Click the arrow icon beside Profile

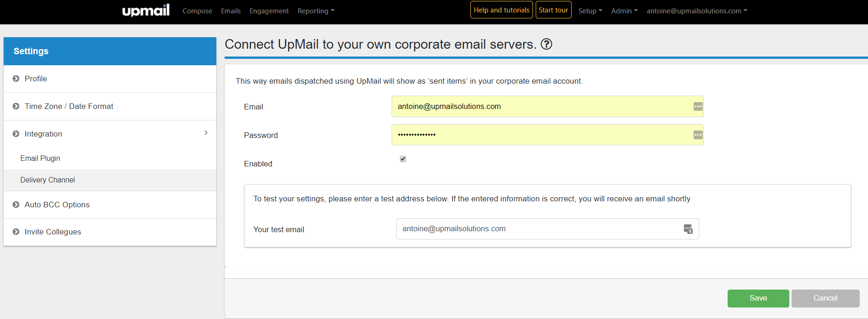16,79
